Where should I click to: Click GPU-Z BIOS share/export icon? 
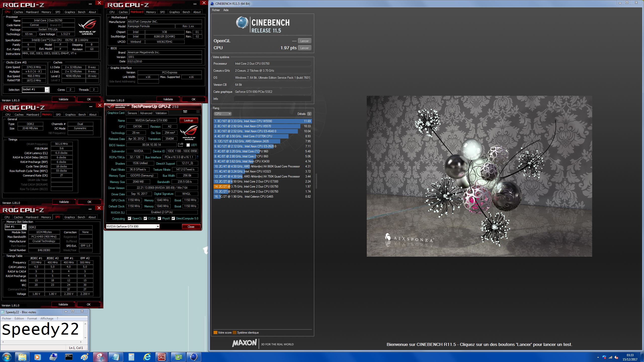tap(181, 145)
